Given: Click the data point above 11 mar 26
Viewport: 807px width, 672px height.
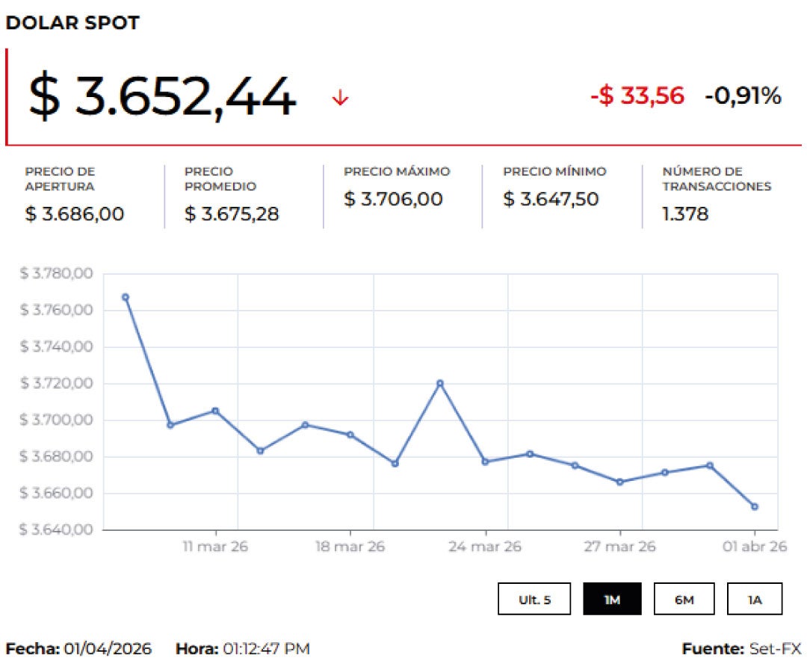Looking at the screenshot, I should tap(215, 411).
